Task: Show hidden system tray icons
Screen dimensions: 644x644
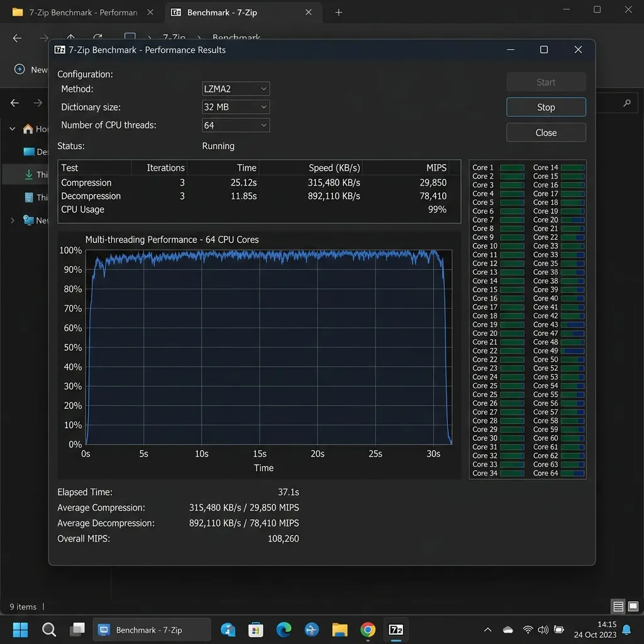Action: tap(487, 630)
